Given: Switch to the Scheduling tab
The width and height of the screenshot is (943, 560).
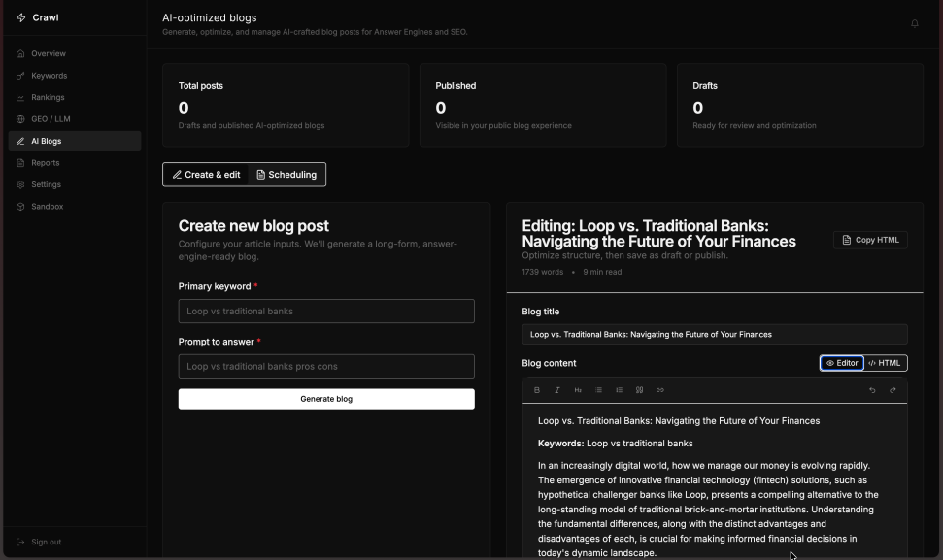Looking at the screenshot, I should (x=286, y=175).
